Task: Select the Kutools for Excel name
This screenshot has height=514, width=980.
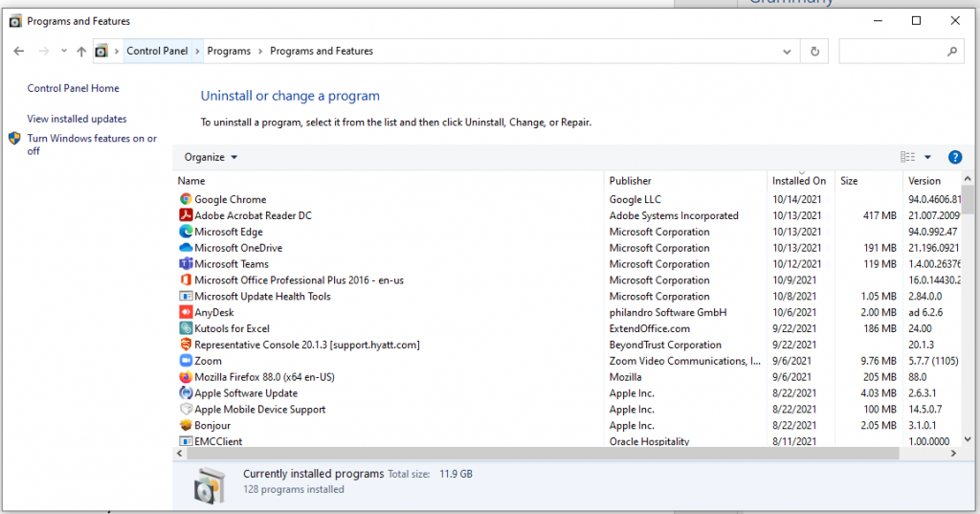Action: point(232,328)
